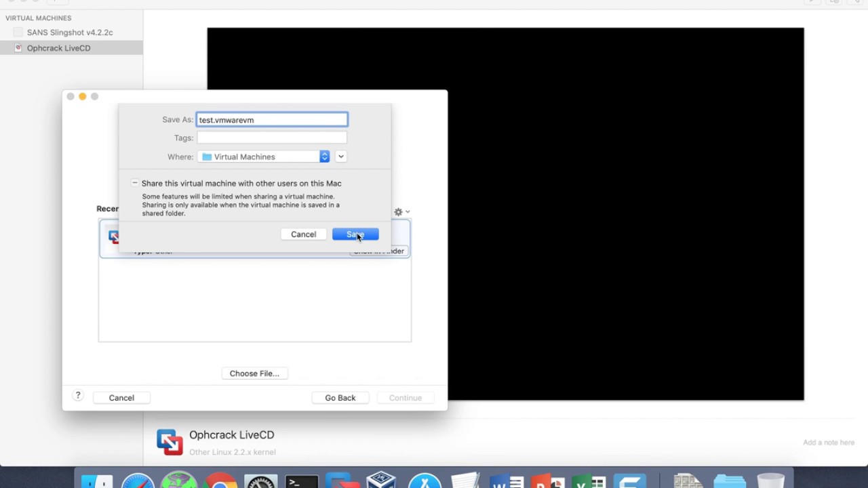This screenshot has height=488, width=868.
Task: Open the blue folder stack in the Dock
Action: pos(730,481)
